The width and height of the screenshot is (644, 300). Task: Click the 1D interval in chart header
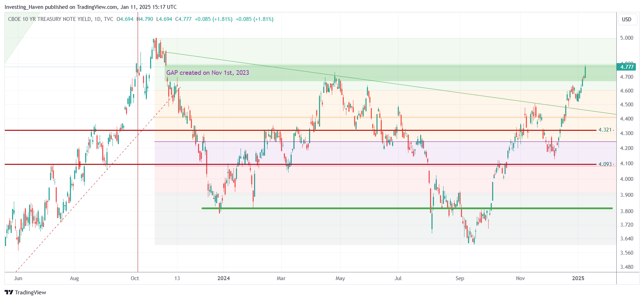(x=98, y=19)
